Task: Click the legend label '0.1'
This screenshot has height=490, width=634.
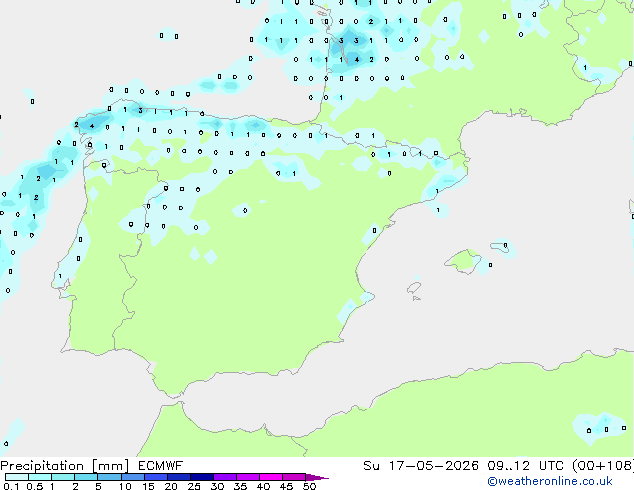Action: [x=11, y=486]
